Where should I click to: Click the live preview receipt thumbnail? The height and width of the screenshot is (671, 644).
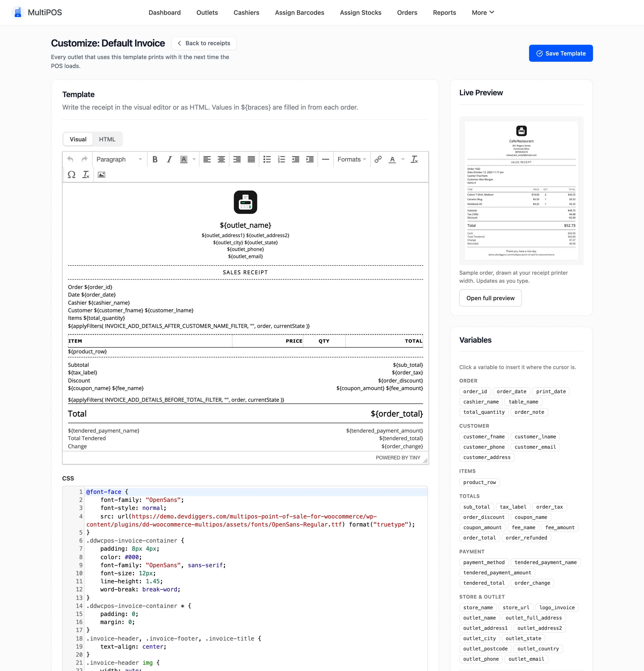pos(521,191)
